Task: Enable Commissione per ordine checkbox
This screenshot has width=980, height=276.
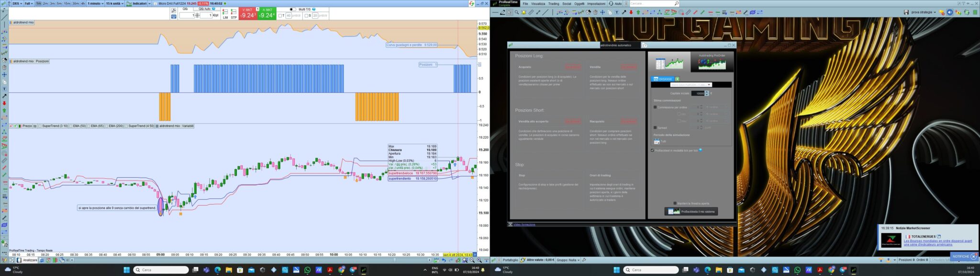Action: (x=655, y=107)
